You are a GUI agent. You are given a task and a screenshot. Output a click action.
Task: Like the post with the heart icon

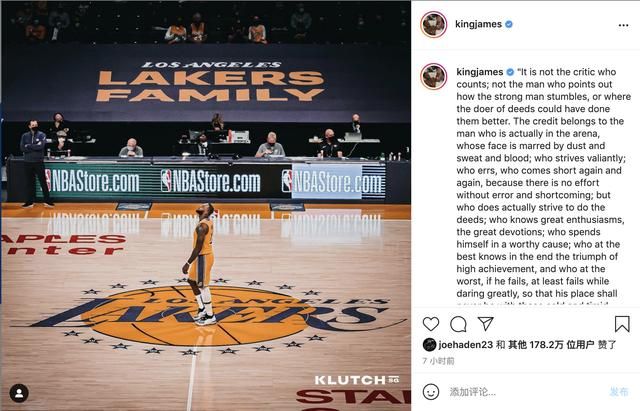click(431, 324)
